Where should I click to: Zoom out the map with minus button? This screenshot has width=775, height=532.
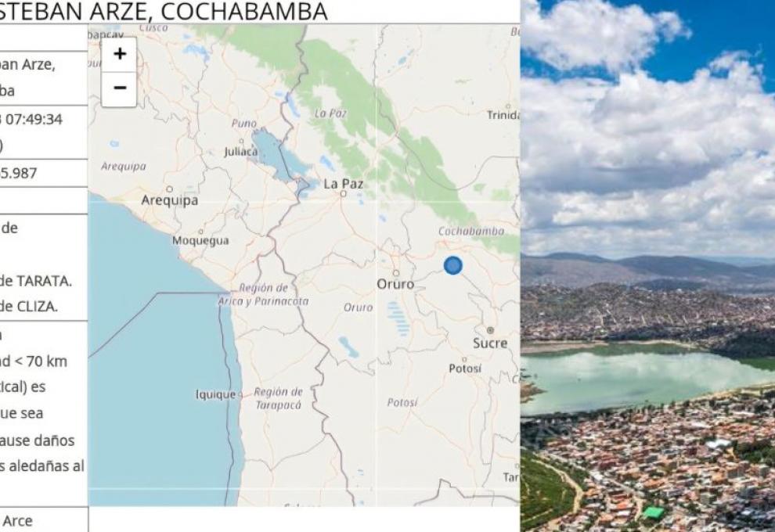(x=119, y=89)
